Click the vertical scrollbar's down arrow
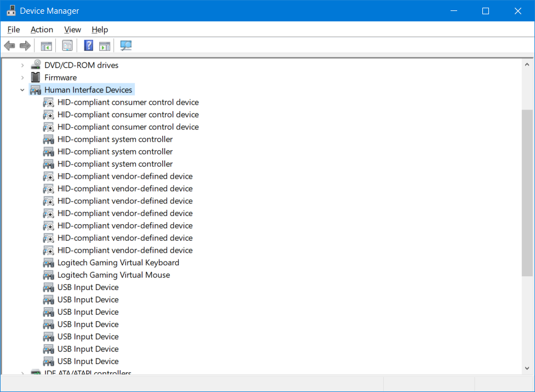Viewport: 535px width, 392px height. 527,368
